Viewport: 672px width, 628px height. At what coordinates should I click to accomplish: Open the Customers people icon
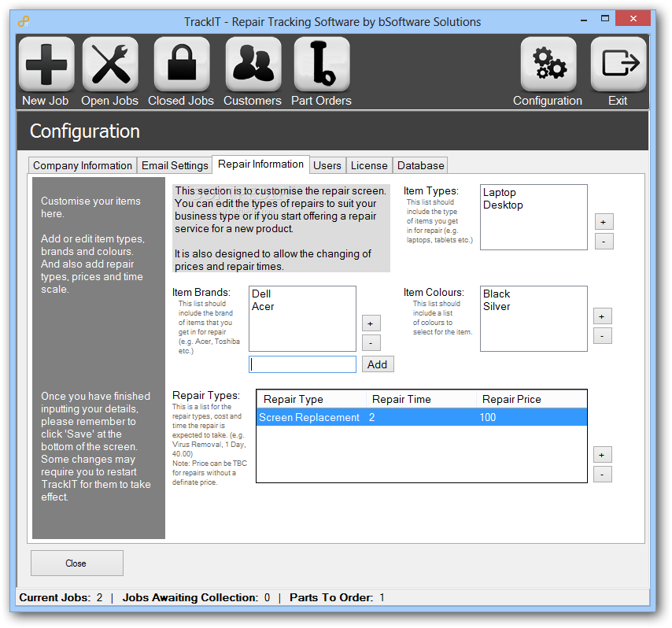(x=253, y=65)
